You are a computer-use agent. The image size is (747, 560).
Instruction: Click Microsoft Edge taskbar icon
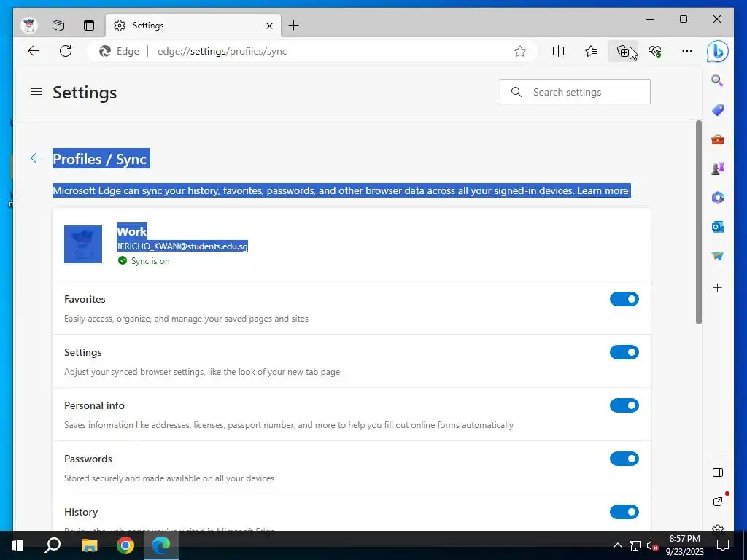[161, 545]
